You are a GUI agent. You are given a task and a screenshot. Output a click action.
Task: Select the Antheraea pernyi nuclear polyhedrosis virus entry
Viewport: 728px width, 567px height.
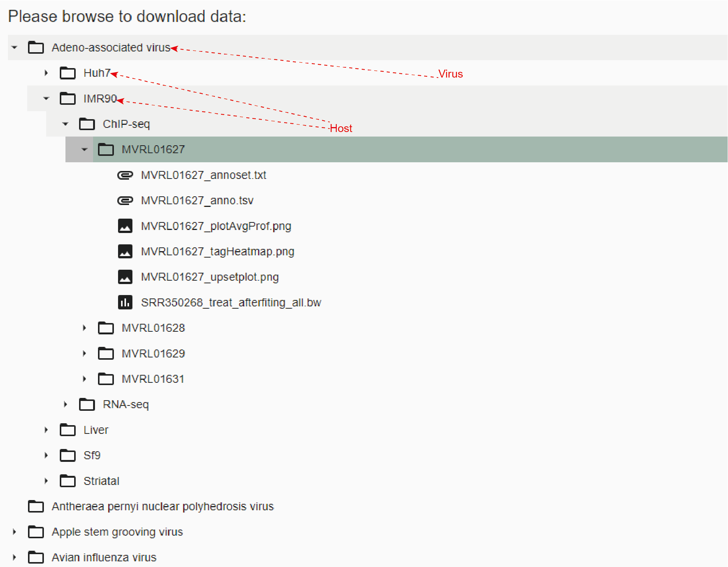163,506
